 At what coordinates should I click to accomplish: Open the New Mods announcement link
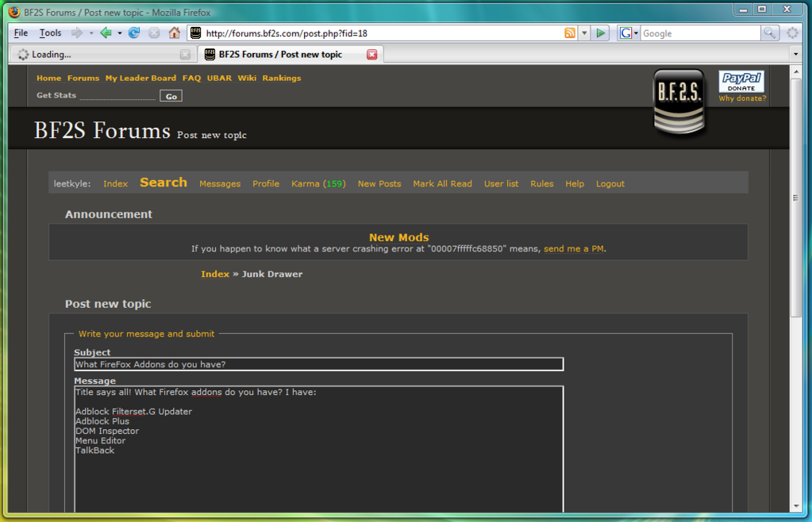pos(398,237)
